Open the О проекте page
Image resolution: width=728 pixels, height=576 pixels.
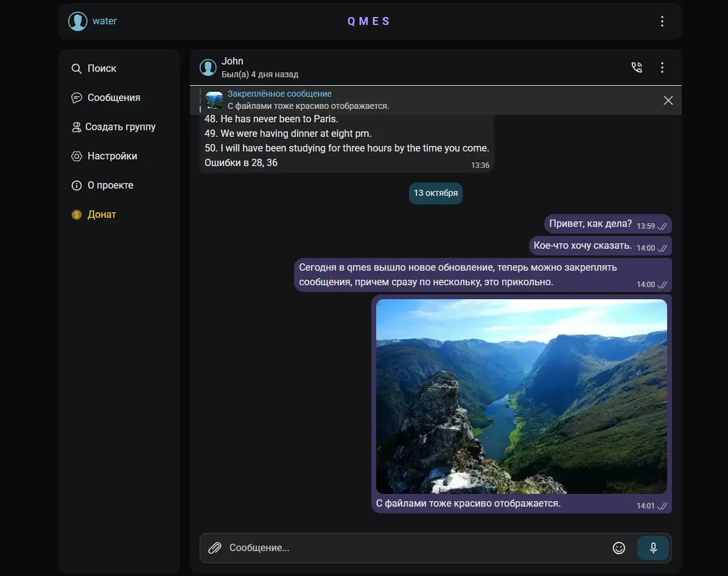point(102,186)
